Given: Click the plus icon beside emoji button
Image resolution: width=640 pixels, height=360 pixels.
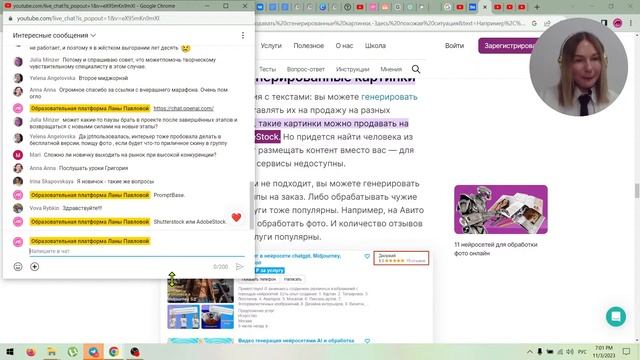Looking at the screenshot, I should click(x=35, y=267).
